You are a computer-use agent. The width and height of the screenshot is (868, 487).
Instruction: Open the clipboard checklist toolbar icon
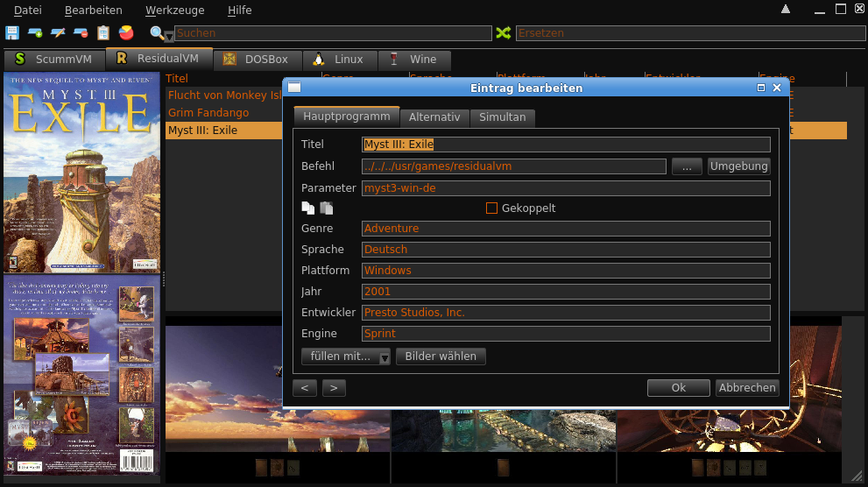coord(103,32)
